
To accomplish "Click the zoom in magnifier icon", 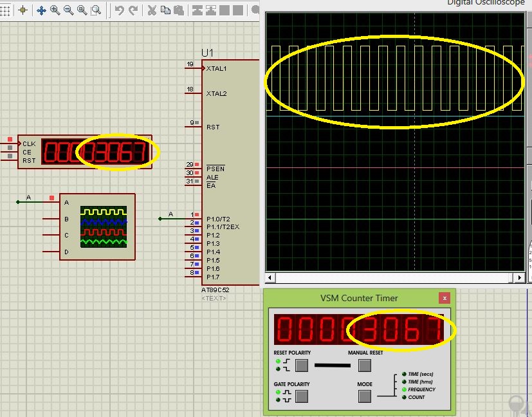I will coord(55,10).
